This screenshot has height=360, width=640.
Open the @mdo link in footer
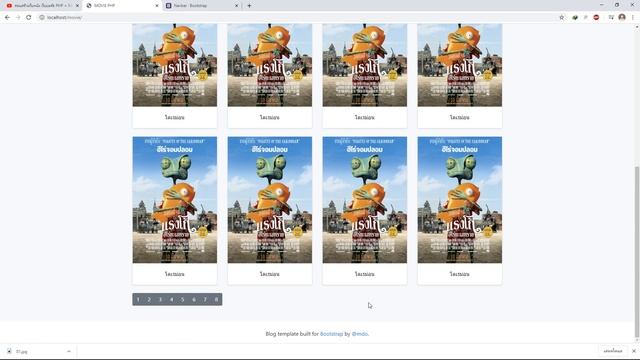coord(360,334)
